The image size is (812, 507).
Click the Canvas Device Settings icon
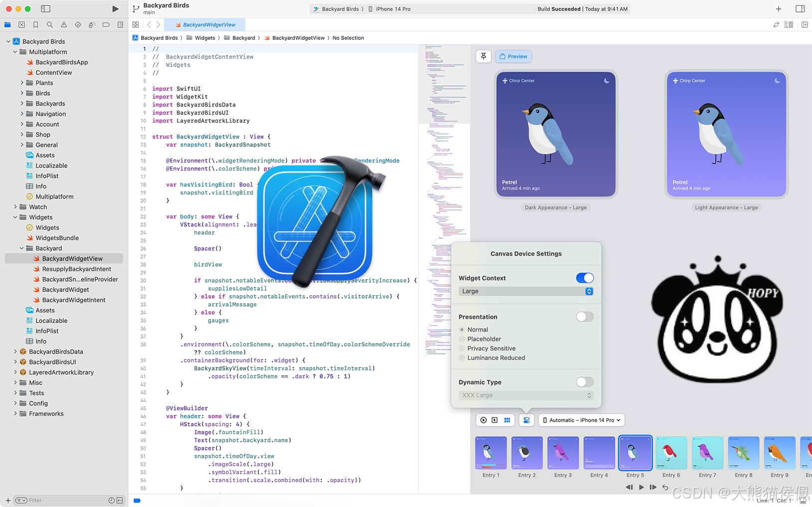[527, 420]
